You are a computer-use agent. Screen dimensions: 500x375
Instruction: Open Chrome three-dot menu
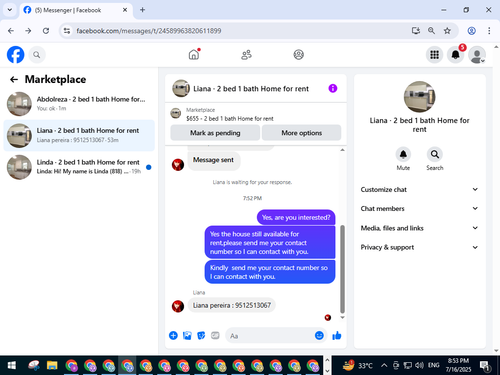pos(489,31)
